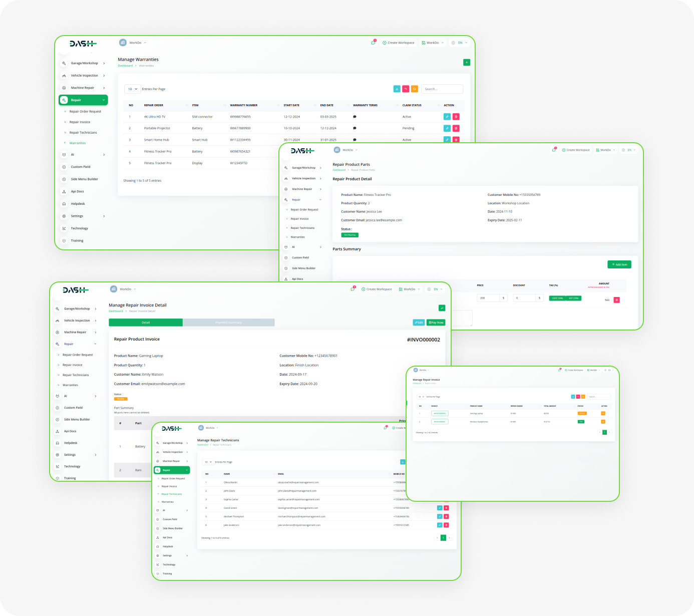Click email olivia.martin@repairmanagement.com
The image size is (694, 616).
click(x=298, y=482)
